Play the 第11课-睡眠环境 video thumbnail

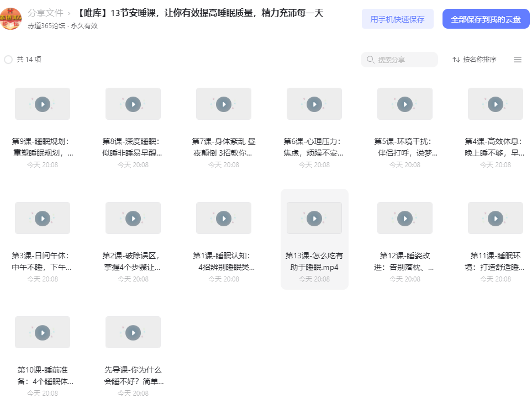[x=496, y=218]
